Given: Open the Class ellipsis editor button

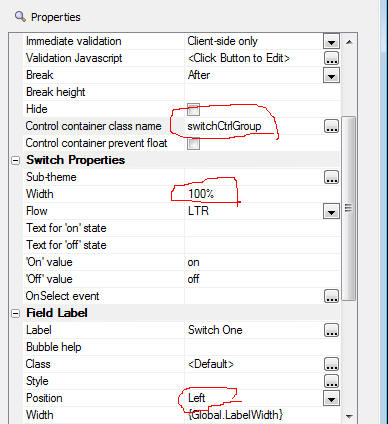Looking at the screenshot, I should click(x=331, y=364).
